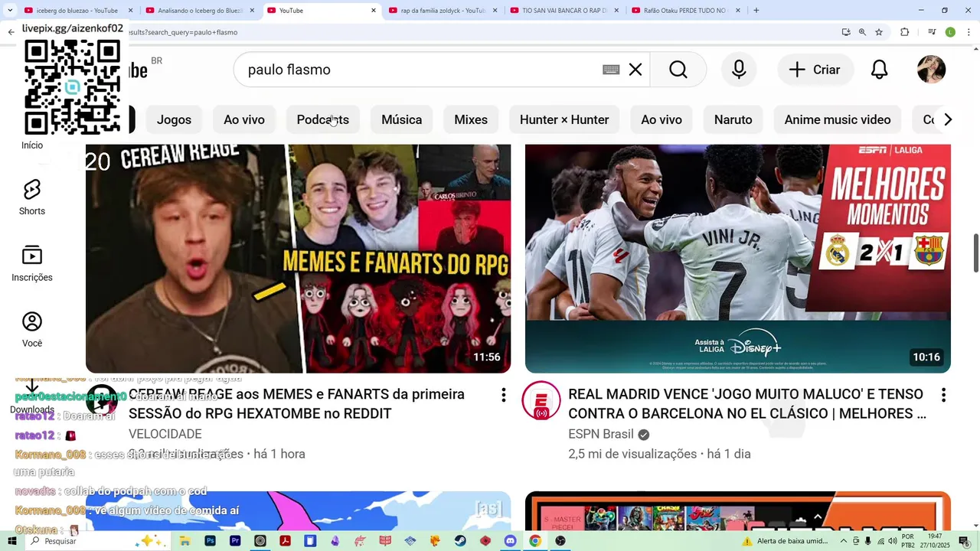Viewport: 980px width, 551px height.
Task: Open a new browser tab
Action: pyautogui.click(x=756, y=11)
